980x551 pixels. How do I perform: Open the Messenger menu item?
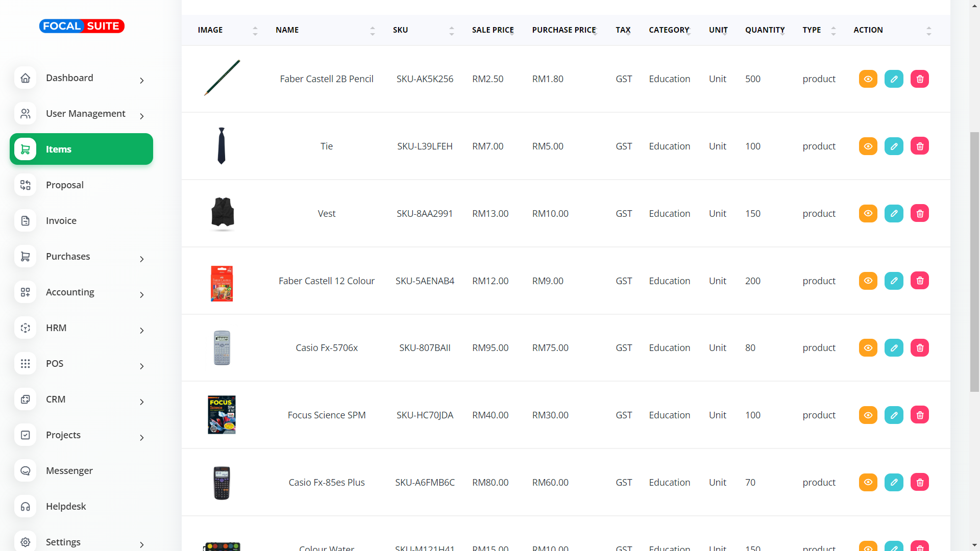coord(69,471)
